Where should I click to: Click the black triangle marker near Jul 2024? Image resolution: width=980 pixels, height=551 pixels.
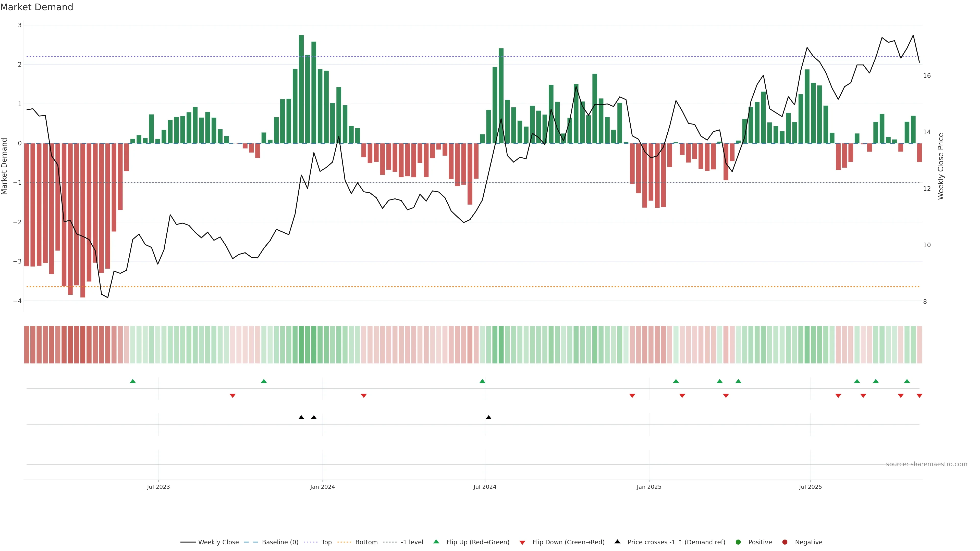[x=488, y=418]
